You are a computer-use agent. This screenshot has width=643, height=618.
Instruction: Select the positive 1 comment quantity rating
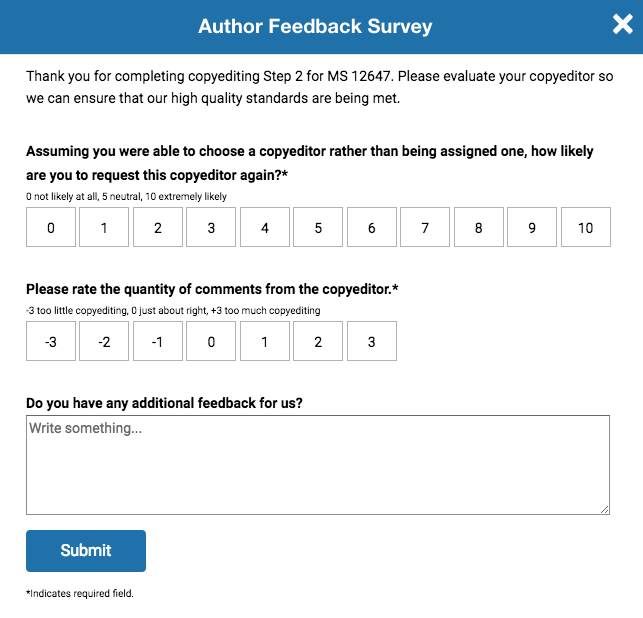point(265,341)
